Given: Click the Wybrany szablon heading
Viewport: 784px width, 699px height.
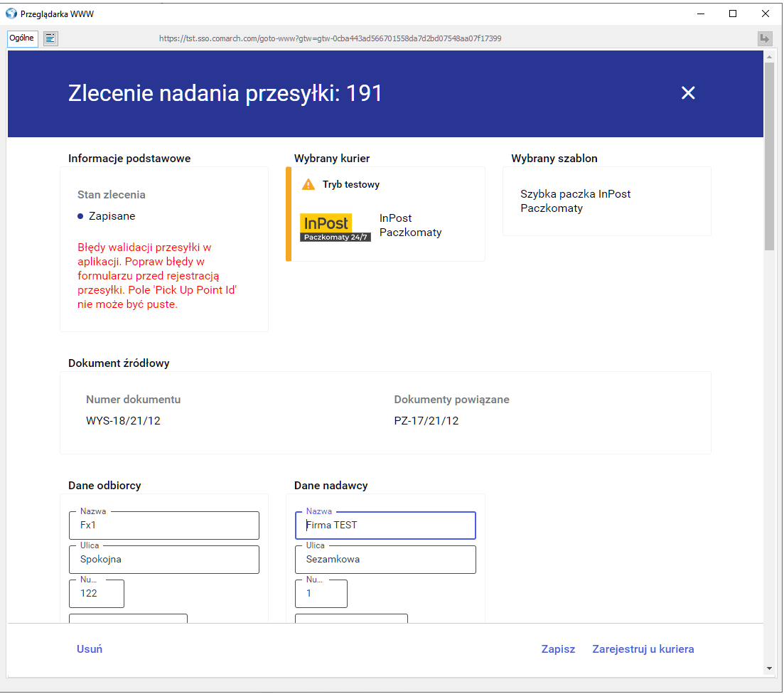Looking at the screenshot, I should pos(554,159).
